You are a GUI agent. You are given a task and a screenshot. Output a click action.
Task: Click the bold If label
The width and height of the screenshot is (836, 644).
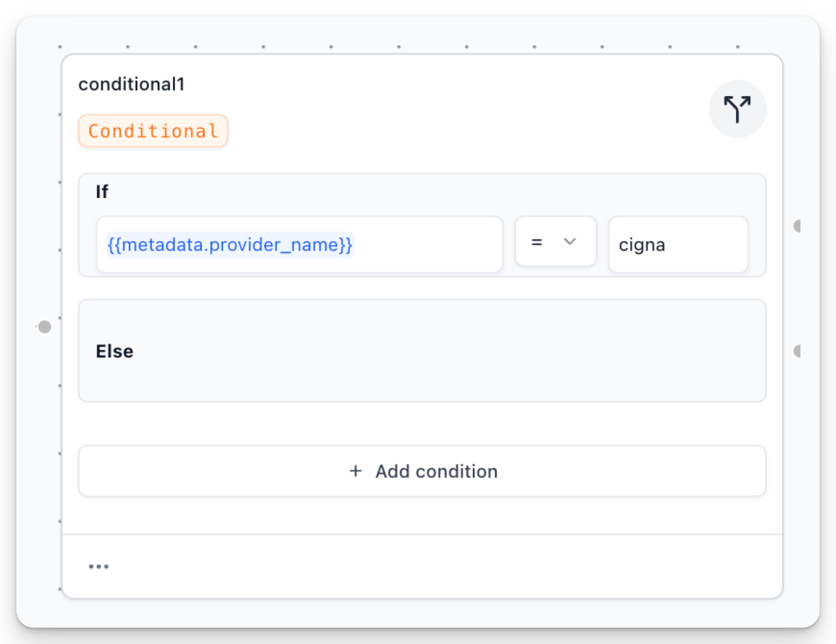102,192
